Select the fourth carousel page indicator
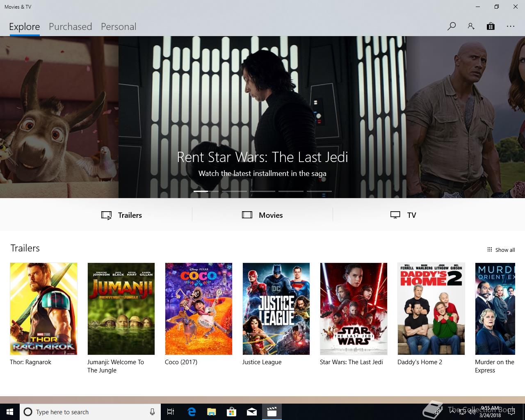Image resolution: width=525 pixels, height=420 pixels. [x=291, y=191]
